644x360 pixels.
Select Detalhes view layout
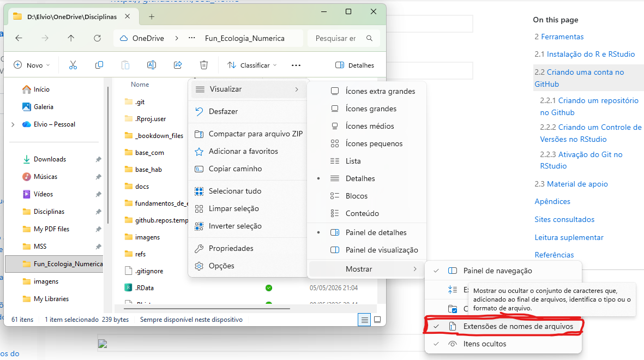pos(367,178)
